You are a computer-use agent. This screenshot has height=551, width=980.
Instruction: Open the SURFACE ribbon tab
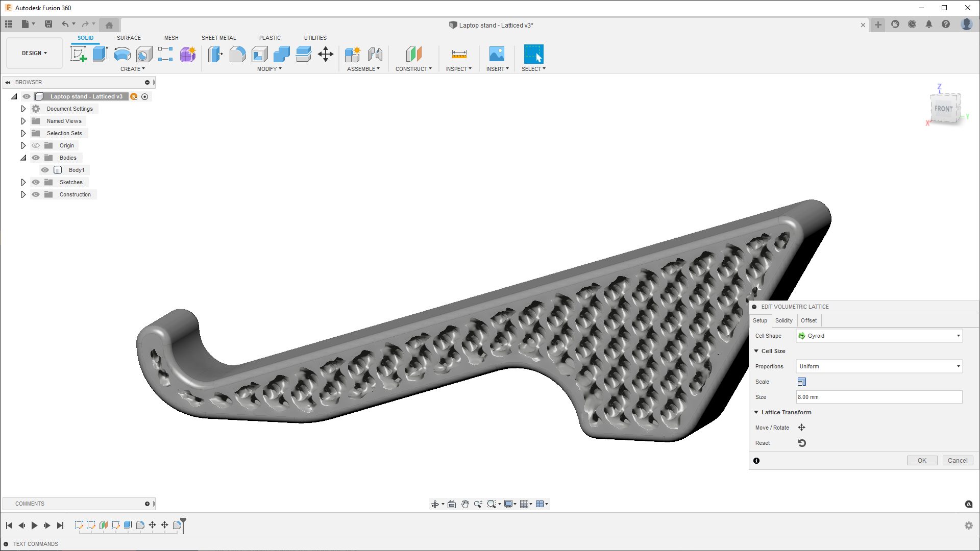coord(129,38)
